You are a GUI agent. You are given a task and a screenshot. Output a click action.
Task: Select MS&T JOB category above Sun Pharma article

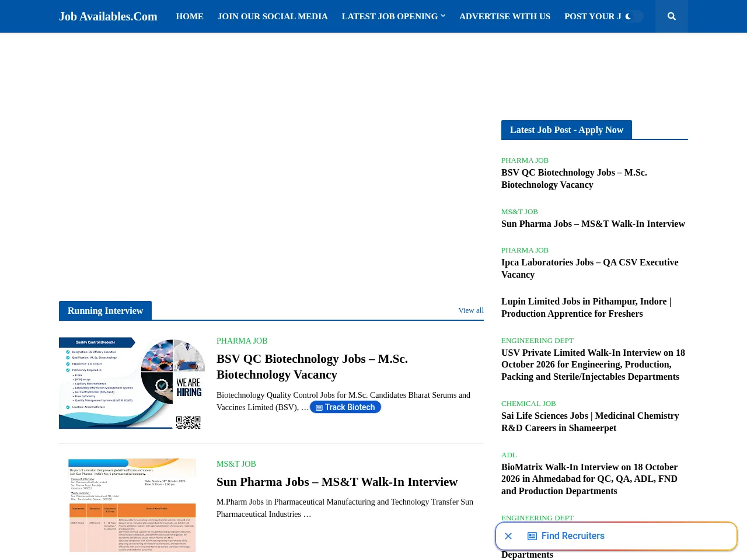[236, 464]
